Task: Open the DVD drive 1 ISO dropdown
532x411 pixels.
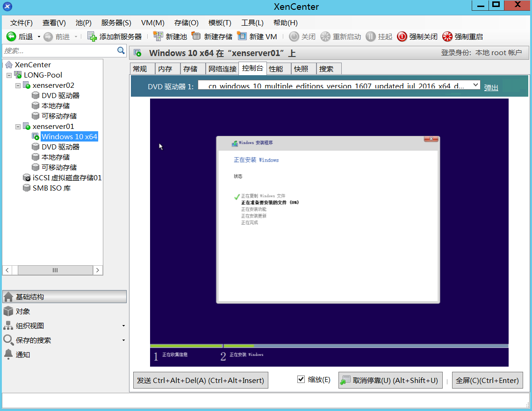Action: coord(476,85)
